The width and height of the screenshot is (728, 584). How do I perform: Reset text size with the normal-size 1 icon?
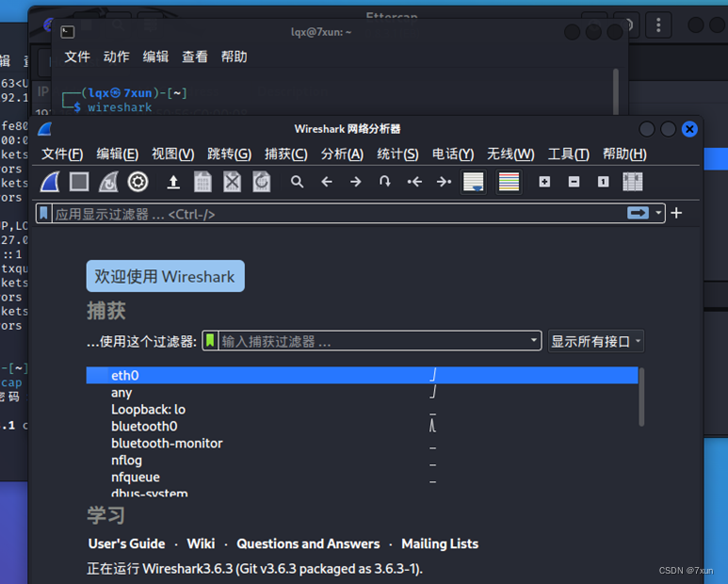click(603, 182)
